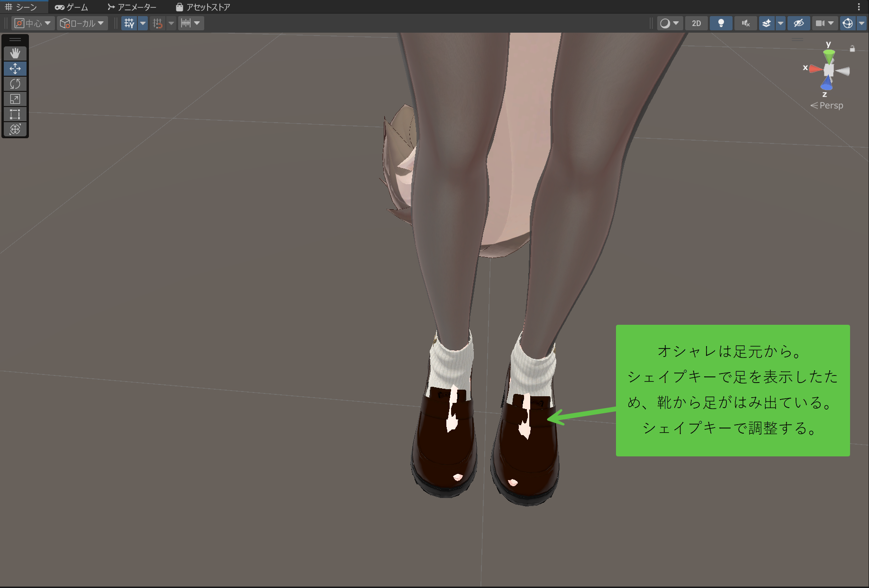
Task: Open the アセットストア tab
Action: pyautogui.click(x=203, y=7)
